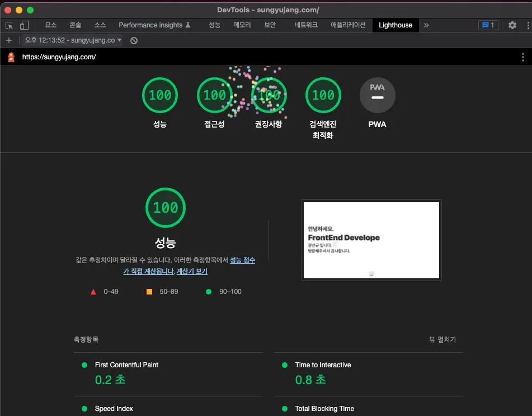Viewport: 532px width, 416px height.
Task: Open the three-dot report options menu
Action: [524, 56]
